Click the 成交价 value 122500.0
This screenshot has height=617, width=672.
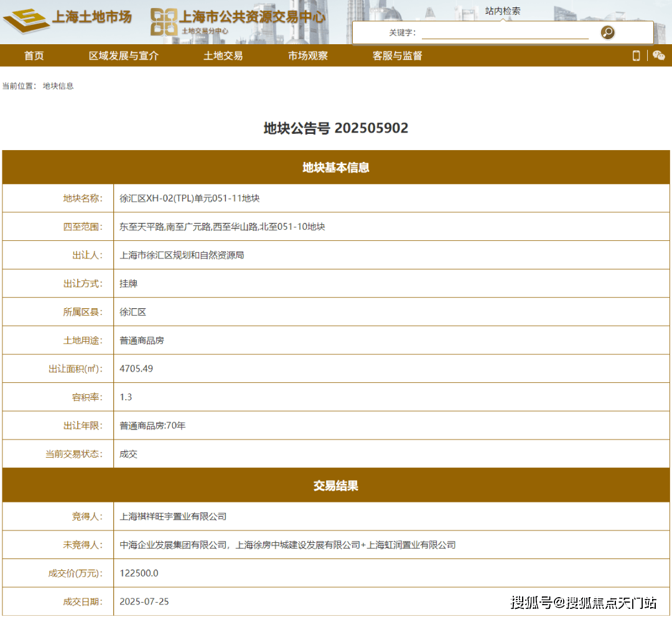(x=139, y=573)
